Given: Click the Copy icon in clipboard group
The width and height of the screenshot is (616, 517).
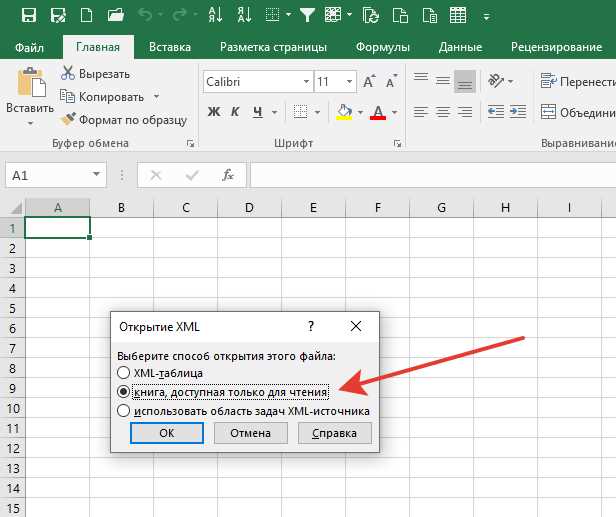Looking at the screenshot, I should pyautogui.click(x=67, y=96).
